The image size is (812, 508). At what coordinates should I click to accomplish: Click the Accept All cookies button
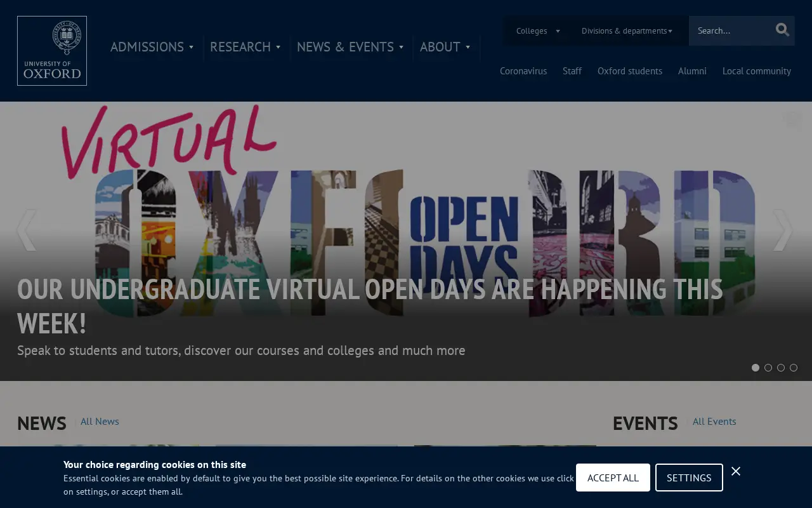(x=613, y=478)
